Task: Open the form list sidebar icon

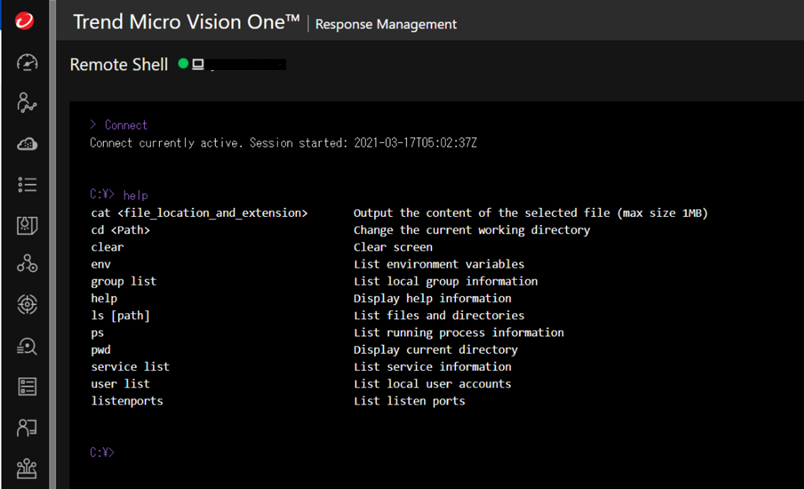Action: pos(27,386)
